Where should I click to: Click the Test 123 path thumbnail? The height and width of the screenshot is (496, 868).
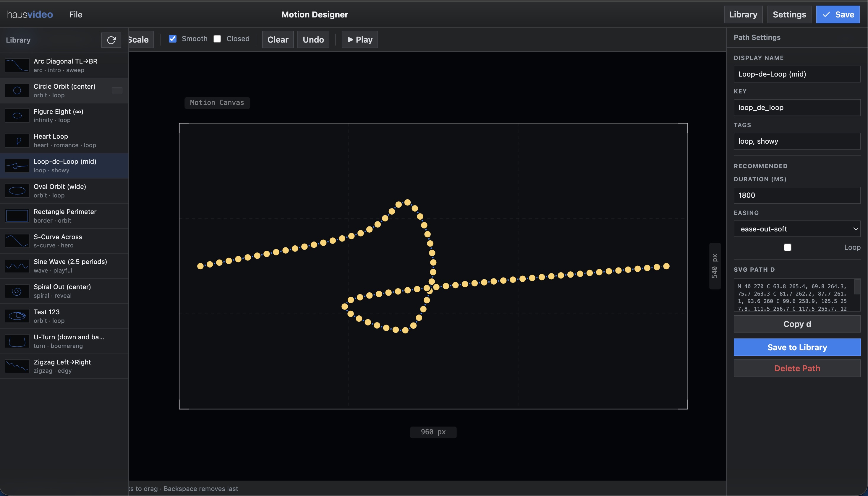17,316
